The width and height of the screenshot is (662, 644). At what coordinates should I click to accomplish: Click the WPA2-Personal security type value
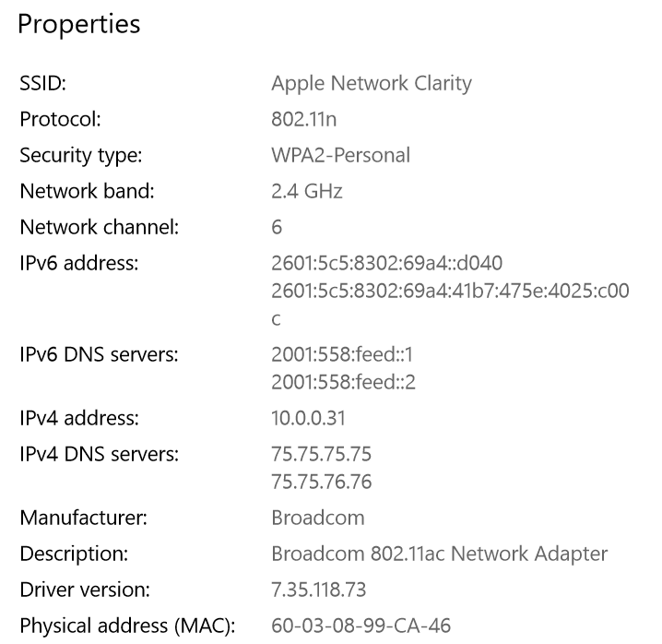coord(340,155)
